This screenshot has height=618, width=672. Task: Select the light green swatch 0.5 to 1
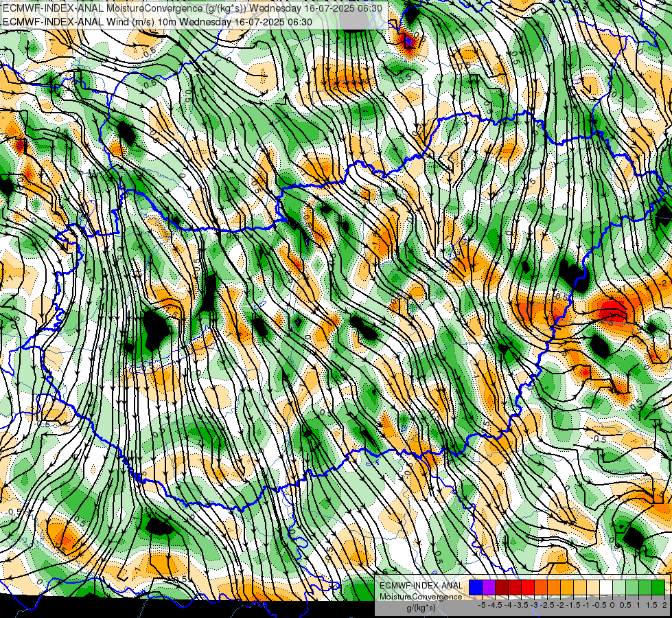(x=632, y=587)
